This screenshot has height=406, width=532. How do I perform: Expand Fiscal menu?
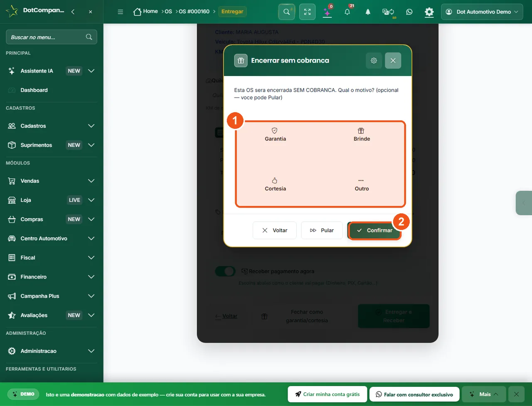(52, 257)
